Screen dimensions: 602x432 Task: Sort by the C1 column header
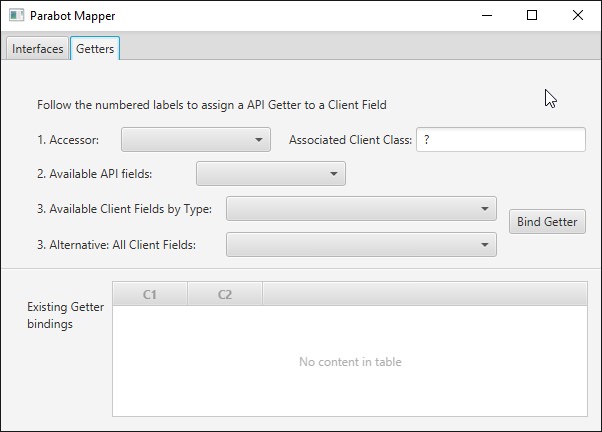point(150,295)
